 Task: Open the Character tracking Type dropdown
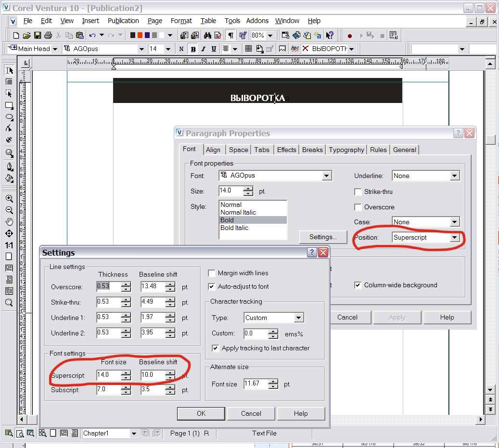(298, 318)
